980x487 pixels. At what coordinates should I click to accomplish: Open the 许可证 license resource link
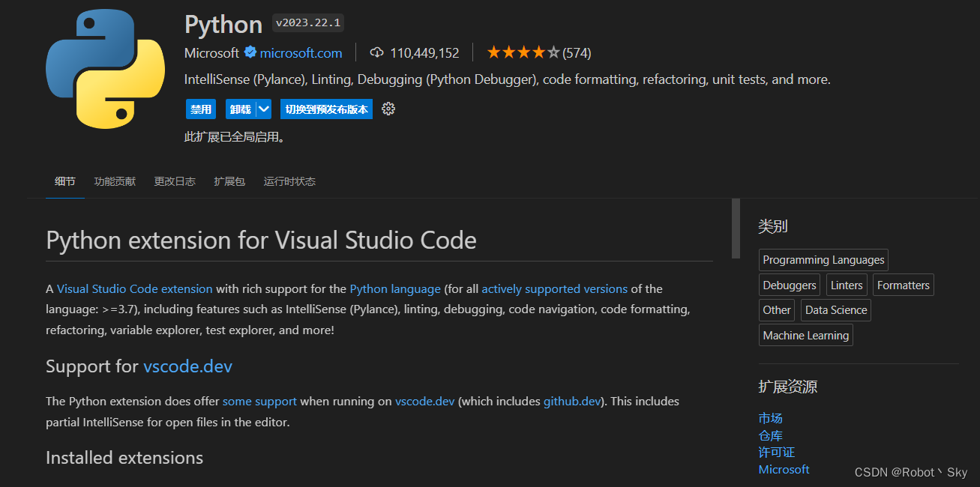click(x=776, y=453)
